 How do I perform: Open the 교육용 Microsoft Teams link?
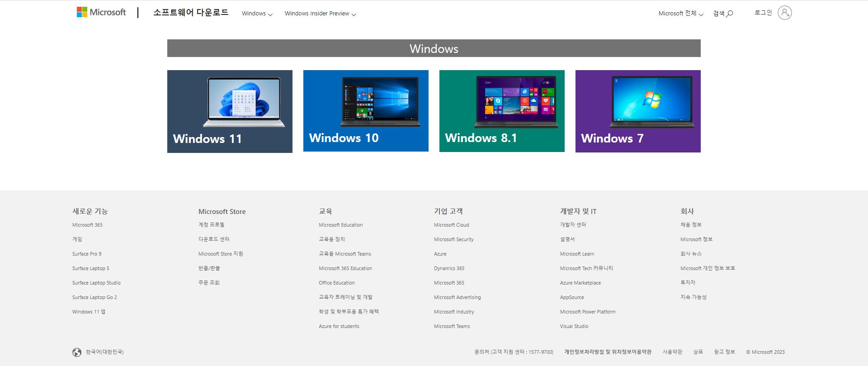[345, 254]
